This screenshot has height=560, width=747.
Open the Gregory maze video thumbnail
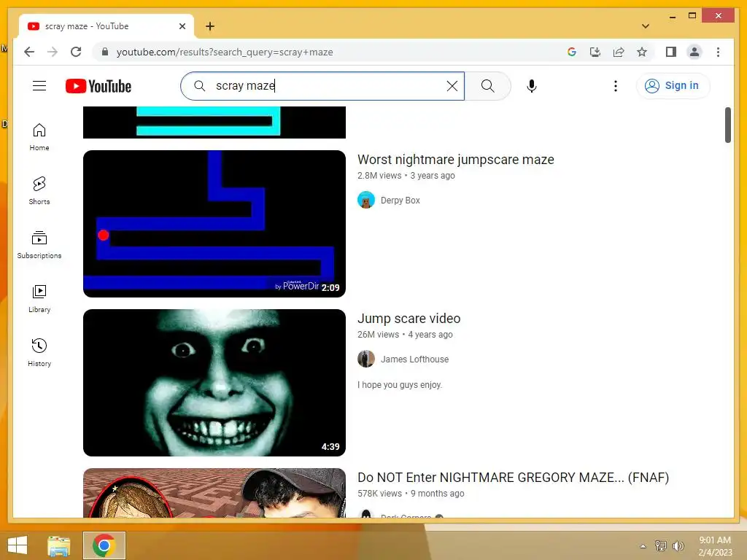point(214,493)
